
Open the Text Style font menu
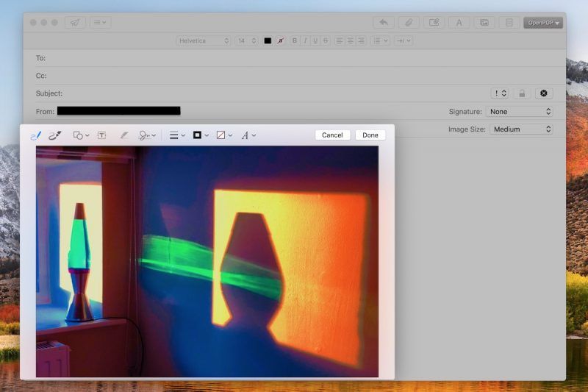coord(248,135)
